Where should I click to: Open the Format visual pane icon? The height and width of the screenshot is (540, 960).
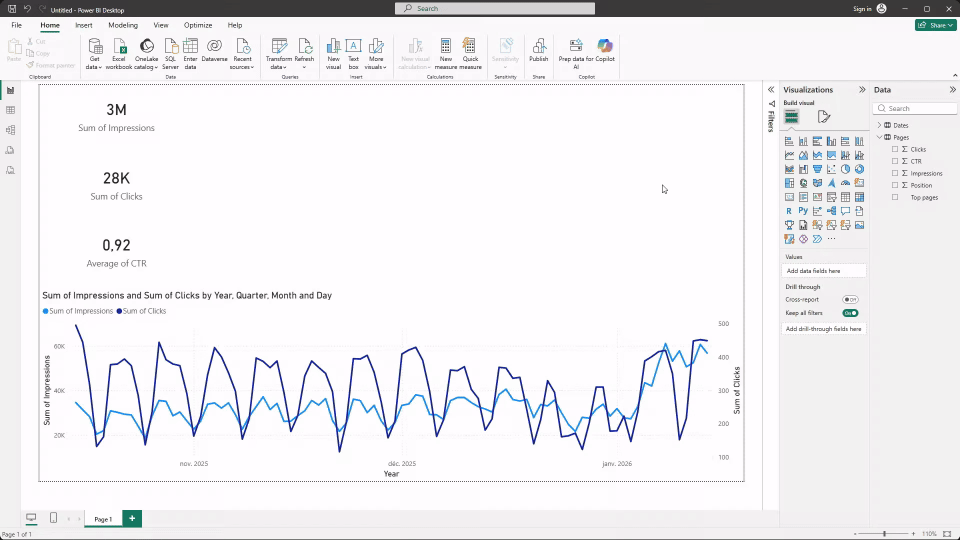click(x=823, y=116)
